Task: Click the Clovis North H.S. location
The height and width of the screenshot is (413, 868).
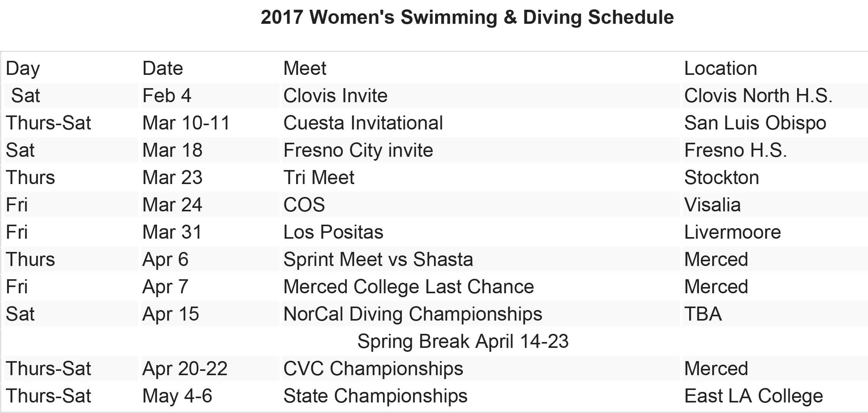Action: [x=758, y=96]
